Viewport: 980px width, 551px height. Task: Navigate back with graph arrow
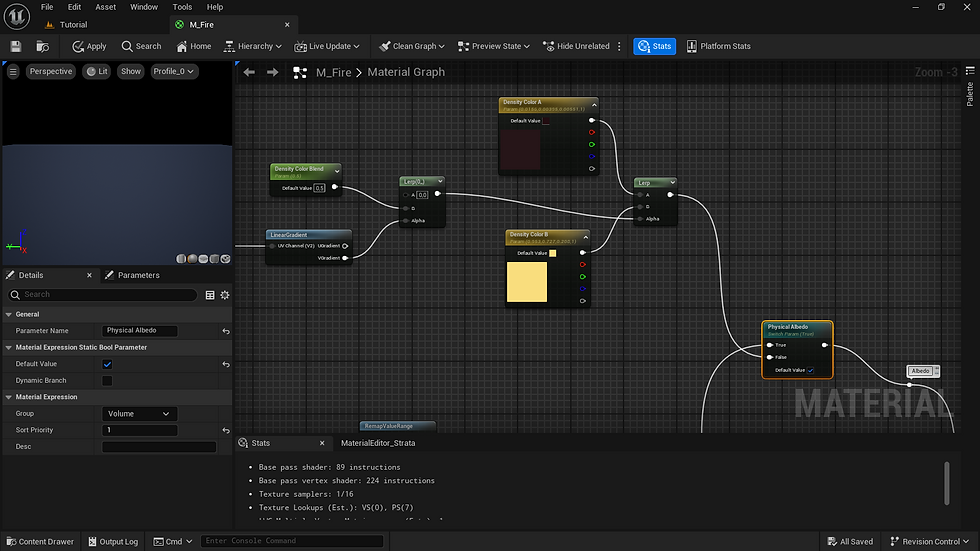249,72
